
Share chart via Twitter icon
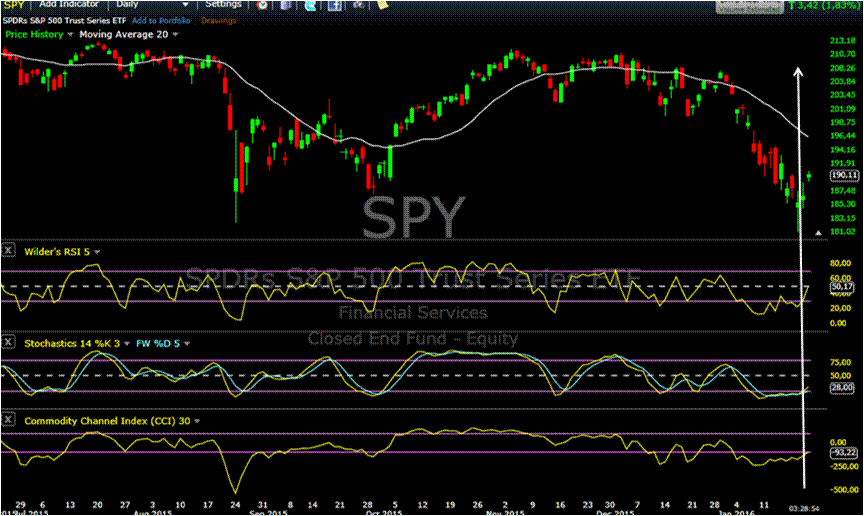310,5
